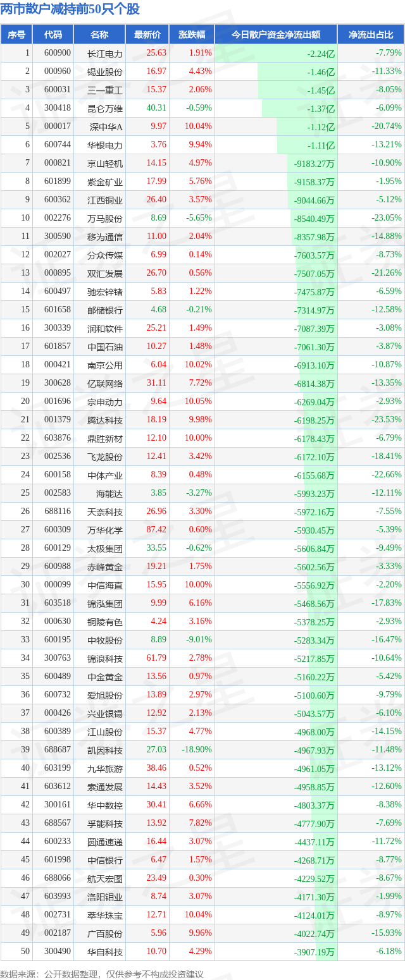Click net outflow value -7087.39万
Image resolution: width=405 pixels, height=980 pixels.
[x=315, y=329]
